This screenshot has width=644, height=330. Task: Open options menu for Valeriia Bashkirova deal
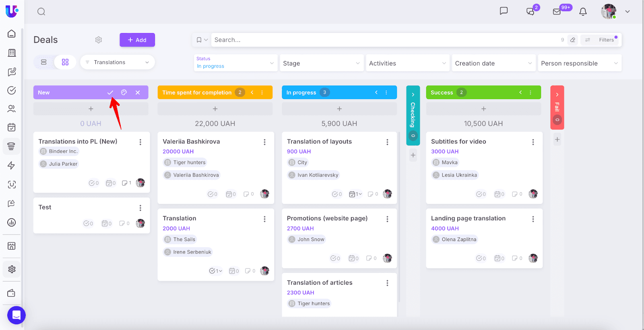pos(264,142)
